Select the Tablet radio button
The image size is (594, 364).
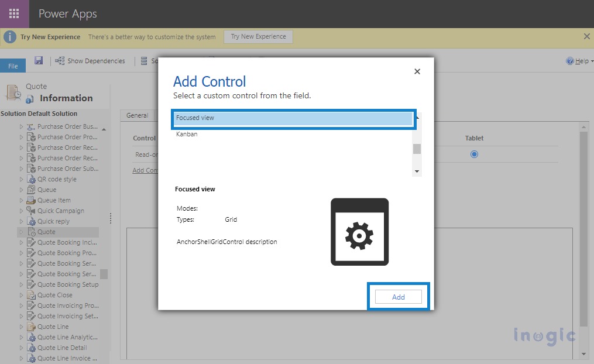[474, 154]
